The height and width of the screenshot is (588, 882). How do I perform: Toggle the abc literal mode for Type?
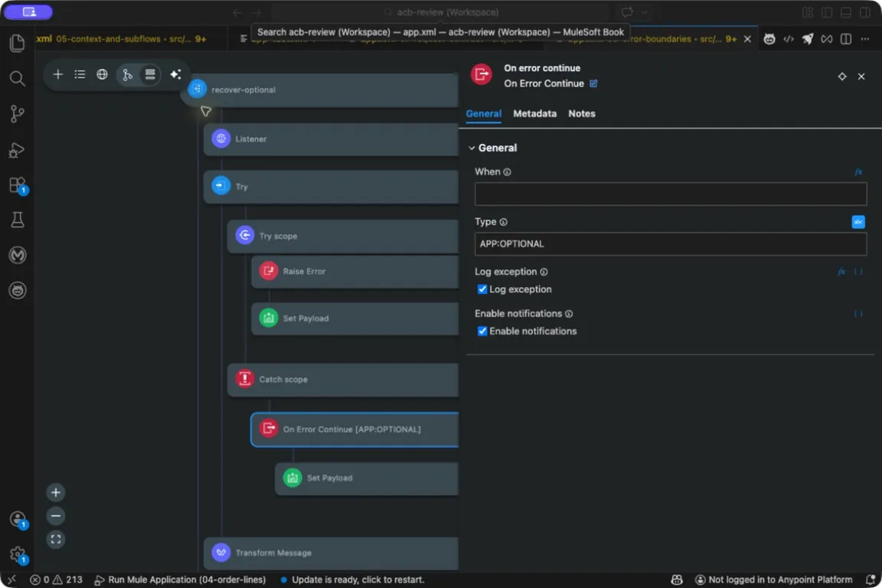(858, 222)
